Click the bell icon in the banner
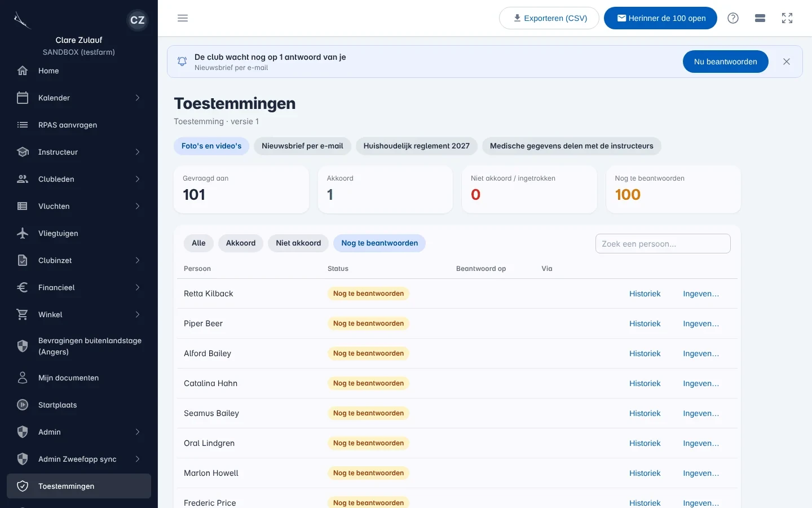Viewport: 812px width, 508px height. [x=182, y=62]
